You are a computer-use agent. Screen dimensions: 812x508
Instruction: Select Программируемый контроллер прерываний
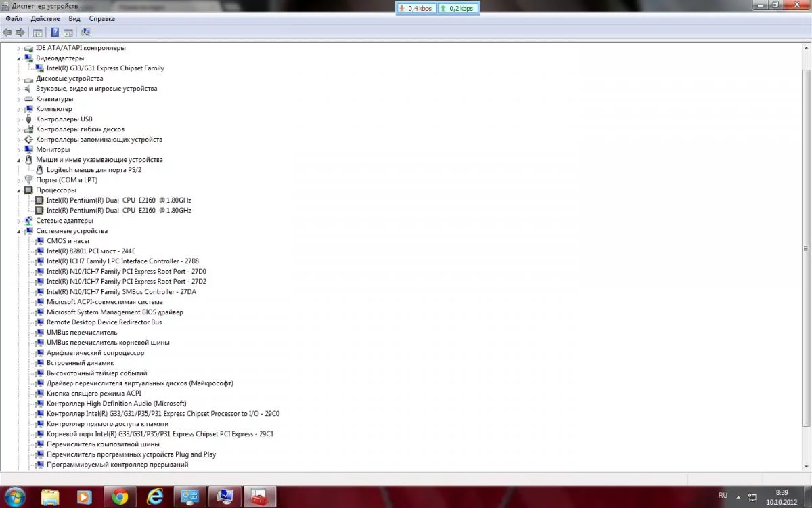coord(118,465)
